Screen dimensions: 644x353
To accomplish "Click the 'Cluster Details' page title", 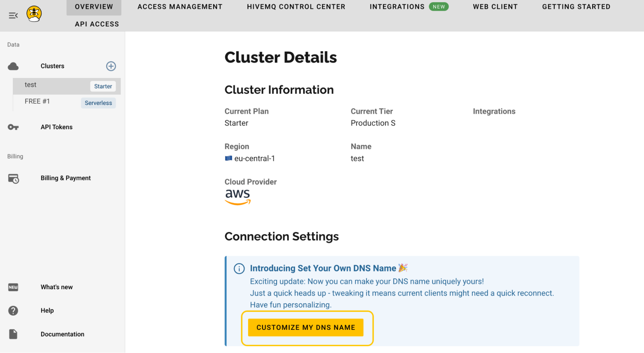I will point(281,57).
